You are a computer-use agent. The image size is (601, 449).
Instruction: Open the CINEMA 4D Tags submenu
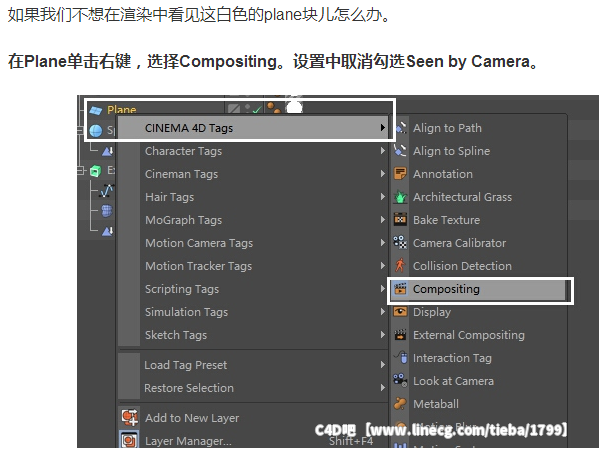coord(255,128)
